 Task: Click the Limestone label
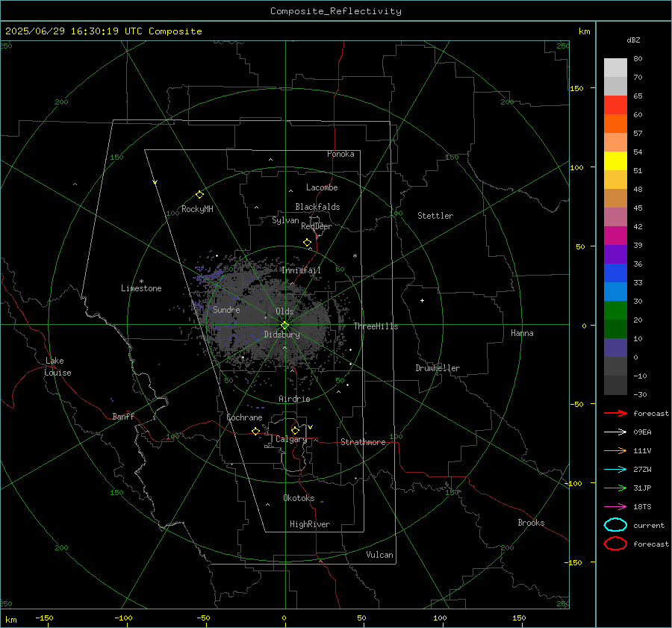[141, 288]
